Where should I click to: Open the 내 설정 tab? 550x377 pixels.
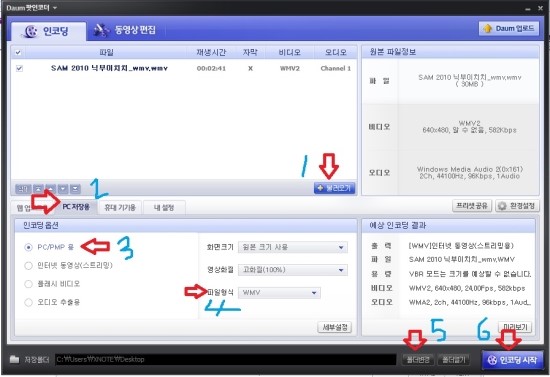pos(164,208)
